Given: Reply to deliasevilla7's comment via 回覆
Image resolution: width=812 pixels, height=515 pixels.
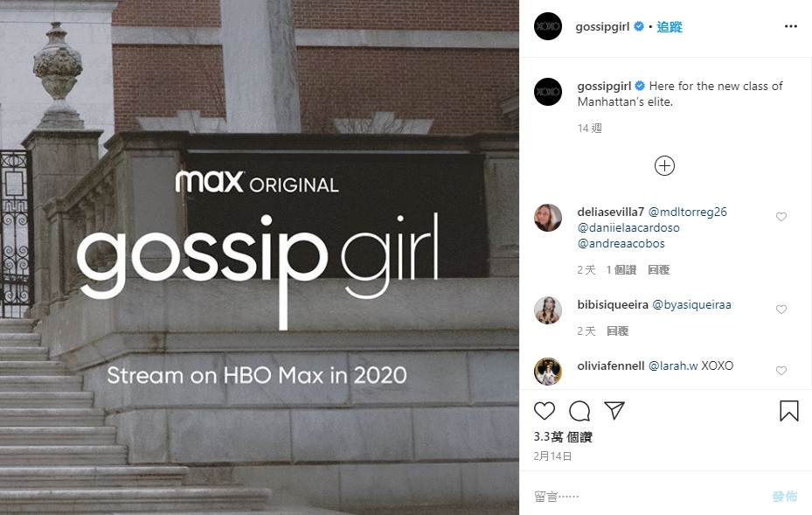Looking at the screenshot, I should tap(659, 270).
